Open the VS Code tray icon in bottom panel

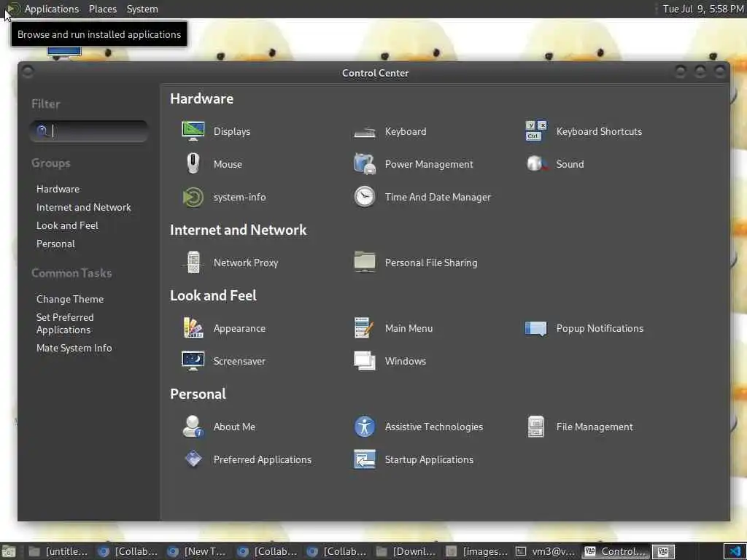735,551
